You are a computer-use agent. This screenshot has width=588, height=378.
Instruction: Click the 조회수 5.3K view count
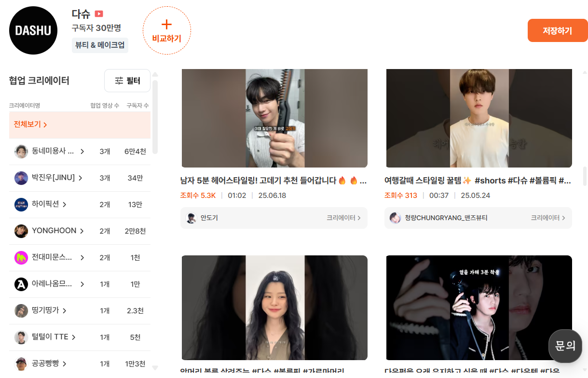[198, 196]
